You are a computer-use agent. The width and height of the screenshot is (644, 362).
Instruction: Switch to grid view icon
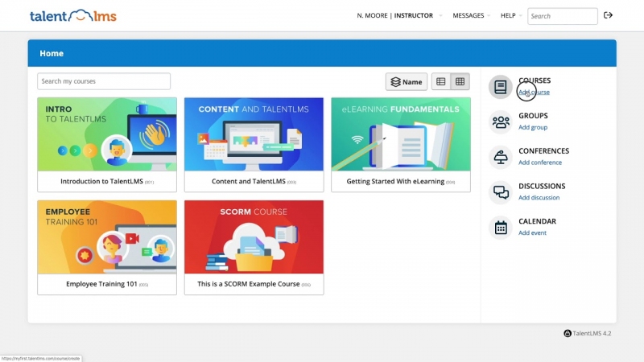(460, 82)
